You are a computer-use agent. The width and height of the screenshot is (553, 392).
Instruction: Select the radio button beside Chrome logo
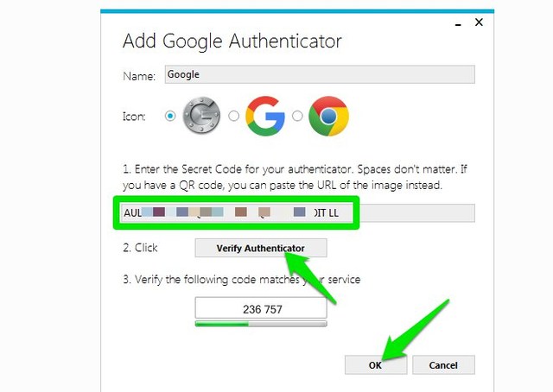coord(297,116)
